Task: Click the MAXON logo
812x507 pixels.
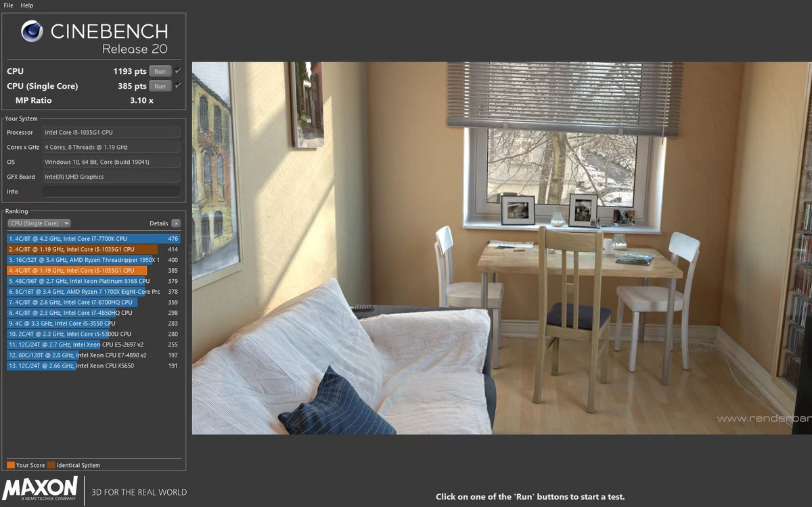Action: [x=40, y=489]
